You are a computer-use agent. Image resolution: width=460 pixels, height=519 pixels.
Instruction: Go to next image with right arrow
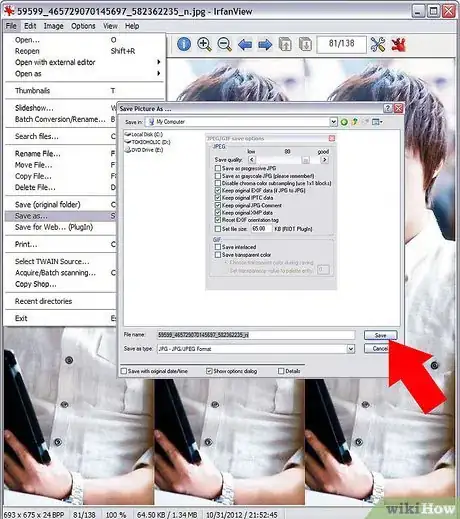pyautogui.click(x=265, y=44)
